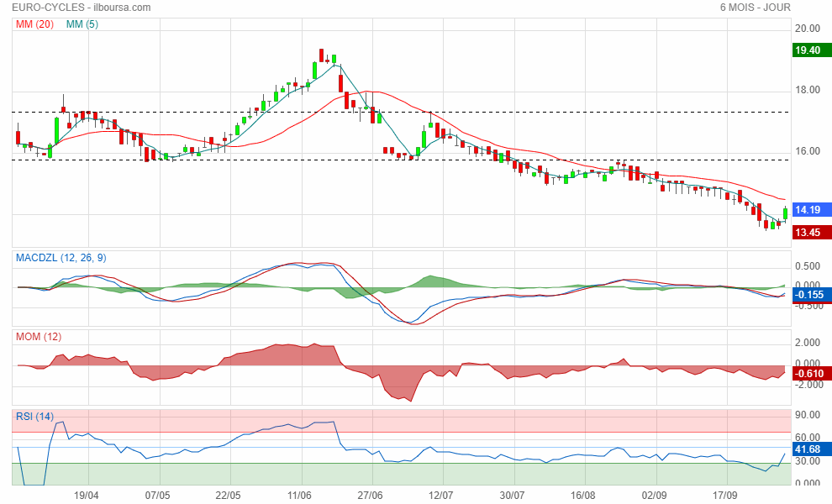Click the 30/07 date axis label
The width and height of the screenshot is (832, 504).
point(512,495)
